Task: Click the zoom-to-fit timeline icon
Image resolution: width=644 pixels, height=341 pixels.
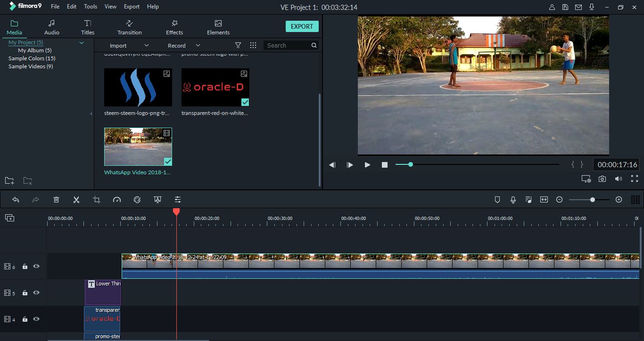Action: coord(544,200)
